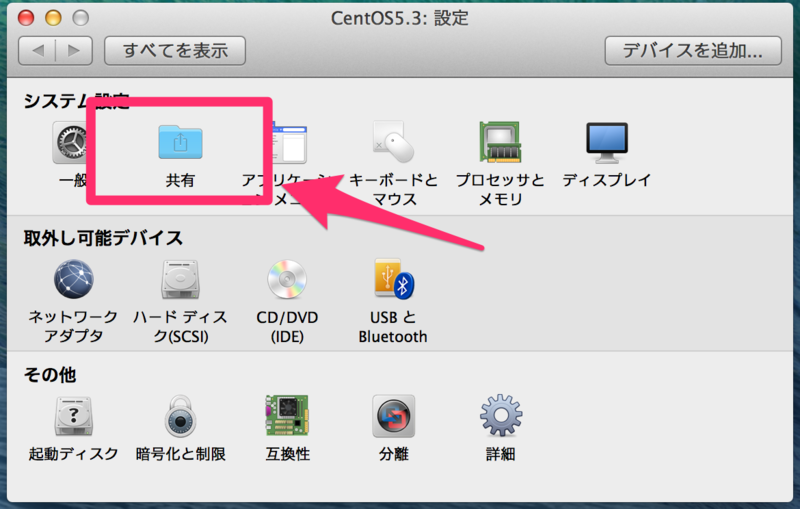Open the 共有 sharing folder icon

180,143
